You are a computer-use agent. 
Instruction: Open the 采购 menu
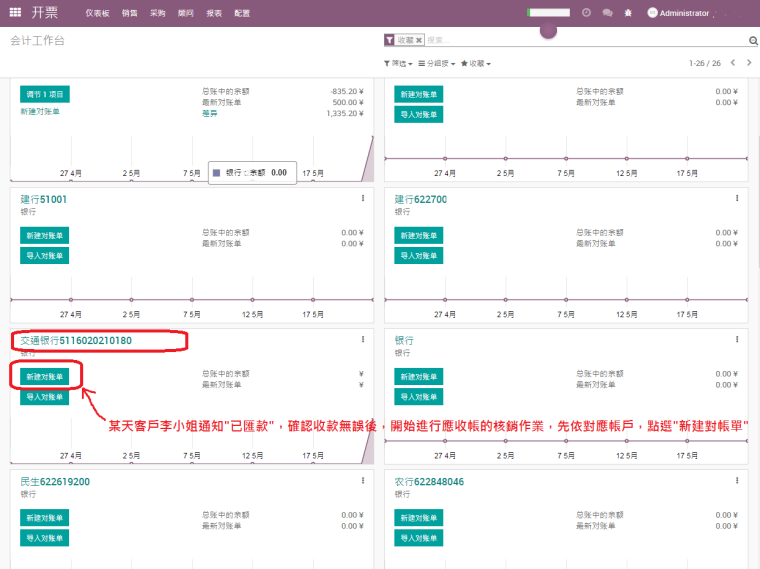tap(158, 13)
